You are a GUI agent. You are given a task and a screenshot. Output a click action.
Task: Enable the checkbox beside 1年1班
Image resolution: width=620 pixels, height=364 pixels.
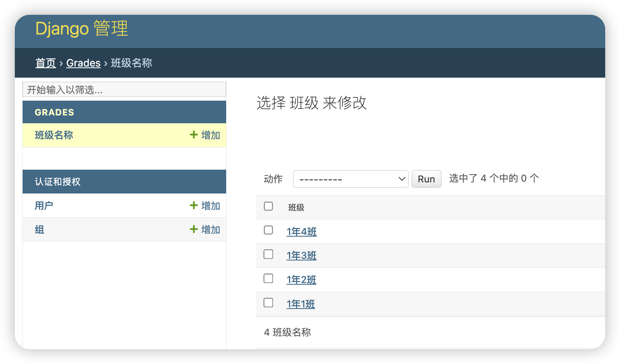coord(268,303)
